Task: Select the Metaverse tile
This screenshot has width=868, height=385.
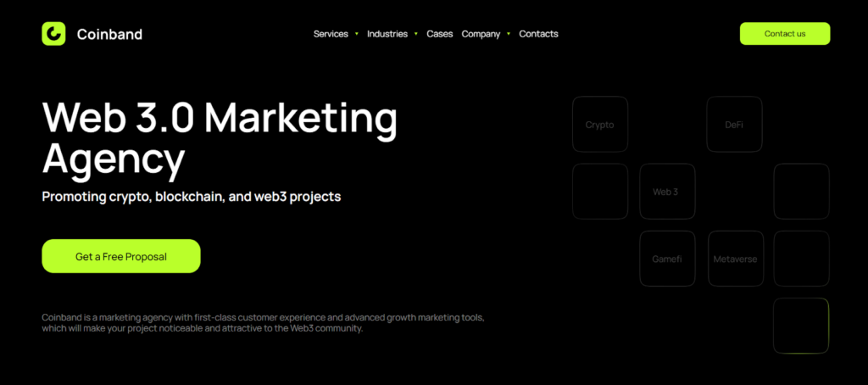Action: 736,259
